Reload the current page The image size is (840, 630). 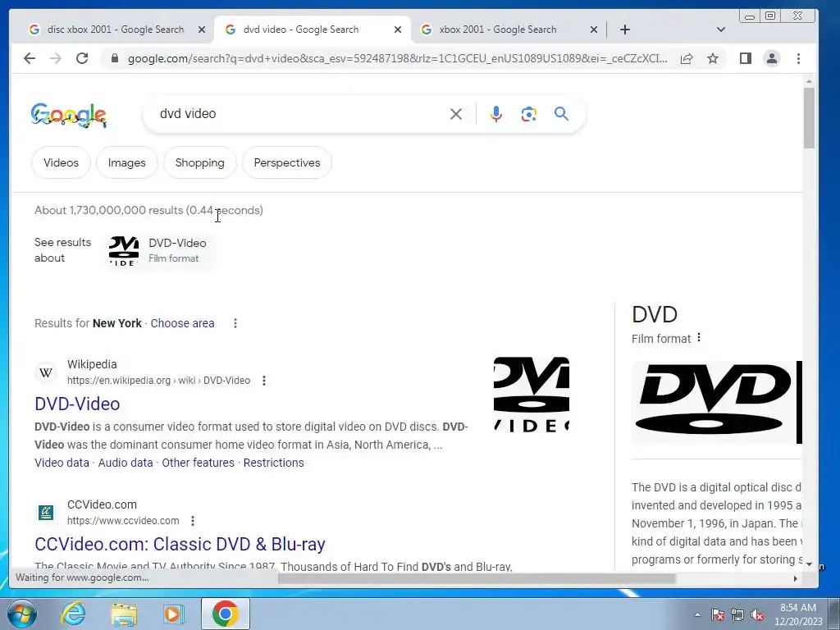tap(82, 58)
